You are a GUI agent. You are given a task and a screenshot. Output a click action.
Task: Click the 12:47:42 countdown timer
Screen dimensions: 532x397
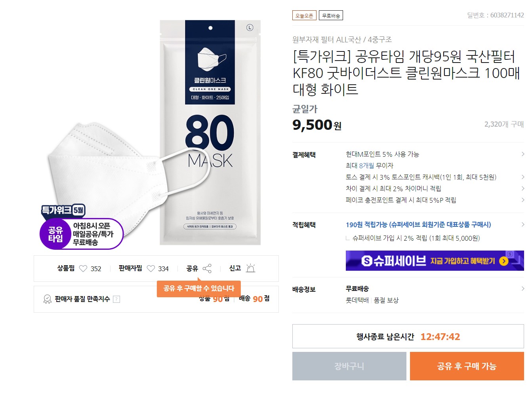click(440, 336)
